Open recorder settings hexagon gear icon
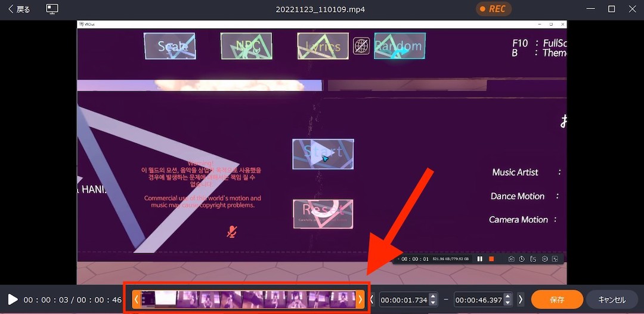 pos(544,259)
